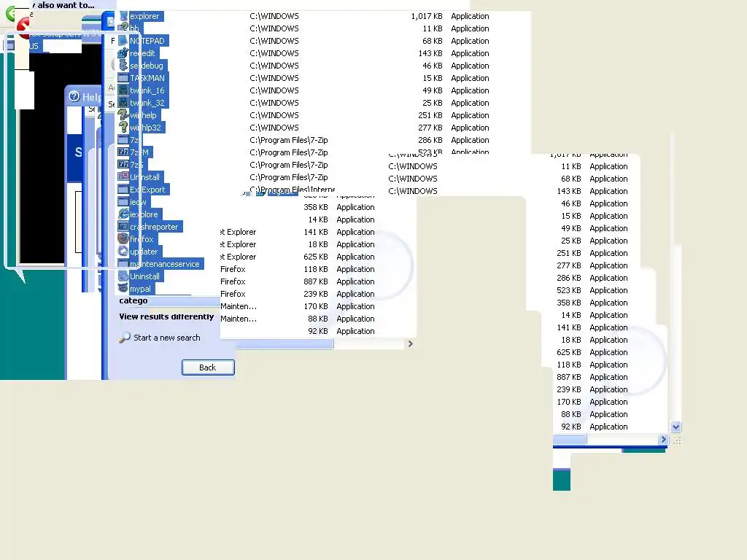Click the 1,017 KB size in explorer row
Screen dimensions: 747x560
[x=427, y=16]
